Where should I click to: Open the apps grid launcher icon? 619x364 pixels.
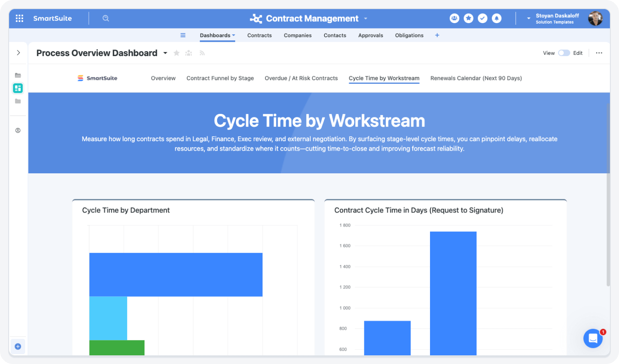(x=19, y=18)
